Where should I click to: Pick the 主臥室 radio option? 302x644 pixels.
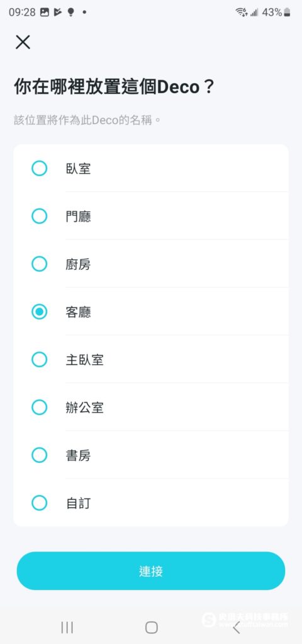tap(40, 360)
